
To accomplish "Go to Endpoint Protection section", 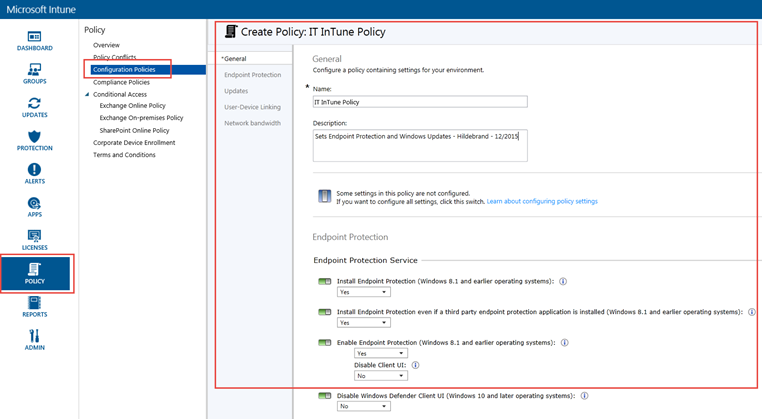I will click(x=253, y=75).
